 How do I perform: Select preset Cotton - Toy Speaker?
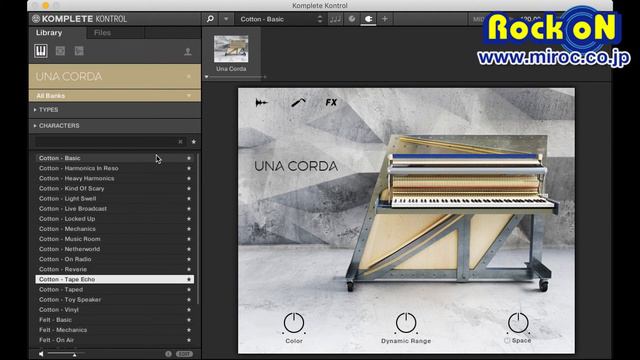coord(115,300)
